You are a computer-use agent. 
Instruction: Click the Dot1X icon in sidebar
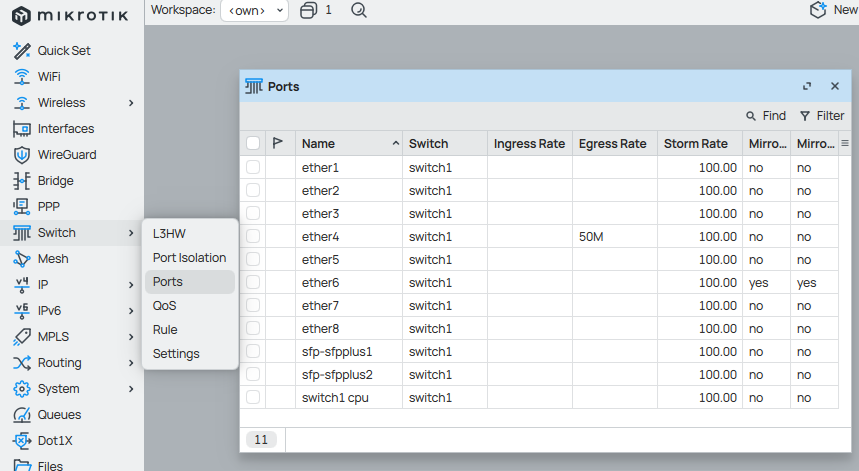coord(21,441)
